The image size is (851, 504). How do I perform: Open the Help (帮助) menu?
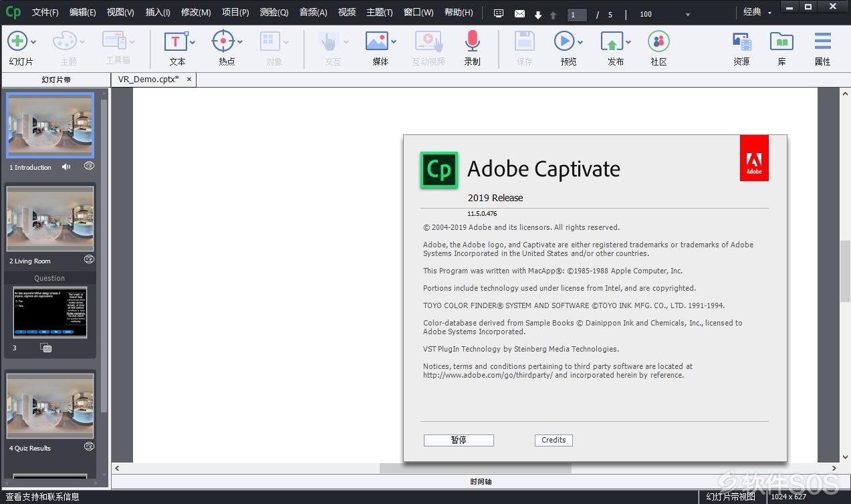pyautogui.click(x=459, y=12)
